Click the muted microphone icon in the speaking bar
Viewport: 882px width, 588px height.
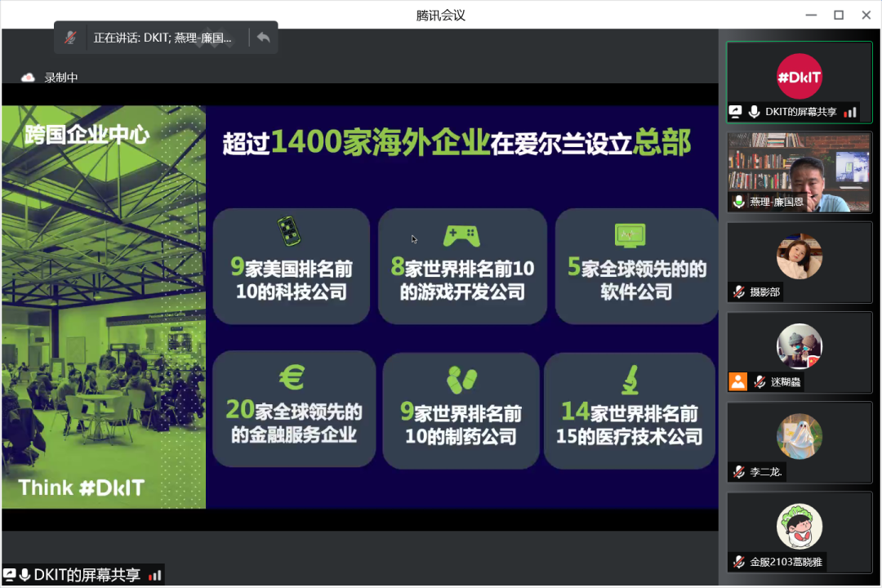71,38
